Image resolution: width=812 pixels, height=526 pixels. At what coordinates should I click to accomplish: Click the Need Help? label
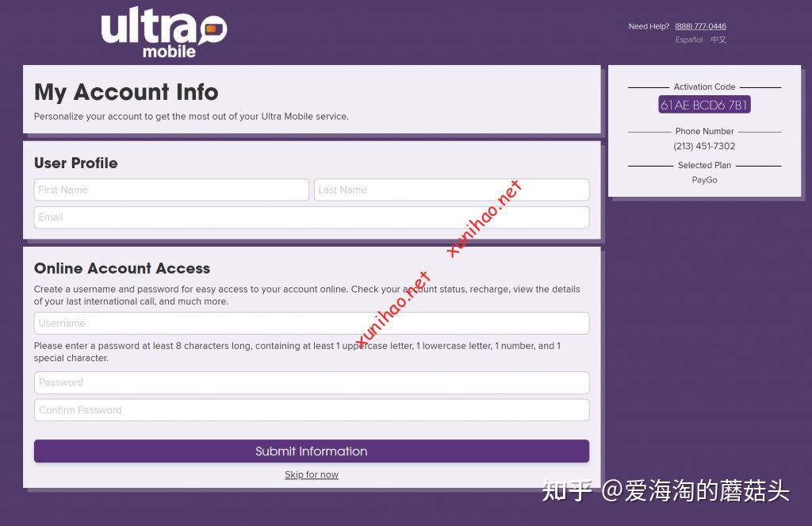point(649,26)
